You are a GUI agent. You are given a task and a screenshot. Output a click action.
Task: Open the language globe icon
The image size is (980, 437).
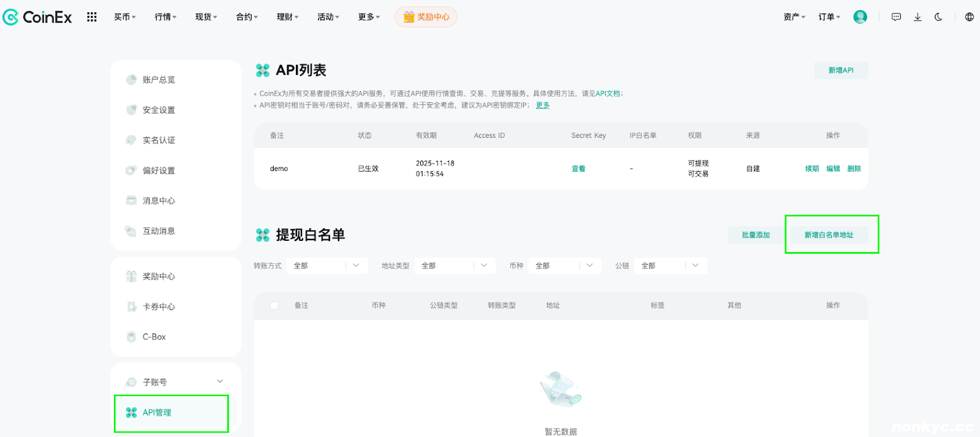(x=970, y=17)
